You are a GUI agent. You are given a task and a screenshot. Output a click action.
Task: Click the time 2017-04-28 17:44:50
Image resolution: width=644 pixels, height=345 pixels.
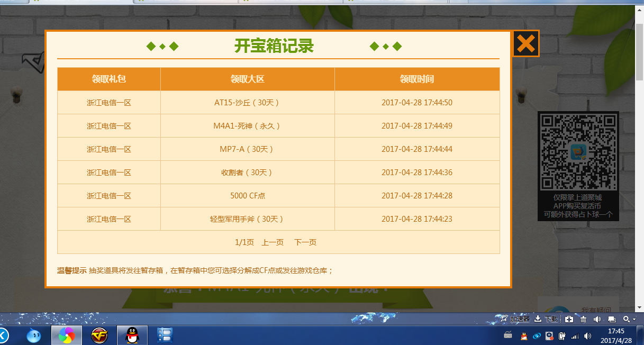pyautogui.click(x=417, y=103)
